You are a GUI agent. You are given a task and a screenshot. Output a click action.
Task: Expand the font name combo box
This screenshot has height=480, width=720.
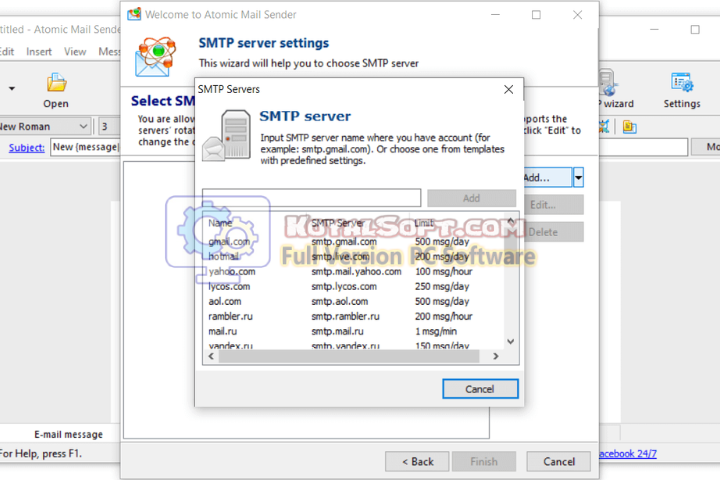point(83,126)
